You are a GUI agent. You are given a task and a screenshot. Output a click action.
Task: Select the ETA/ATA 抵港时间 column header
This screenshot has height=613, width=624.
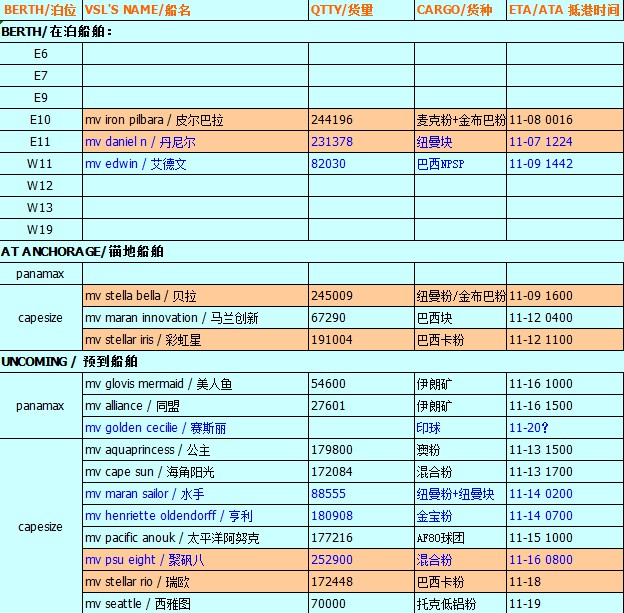pos(565,10)
